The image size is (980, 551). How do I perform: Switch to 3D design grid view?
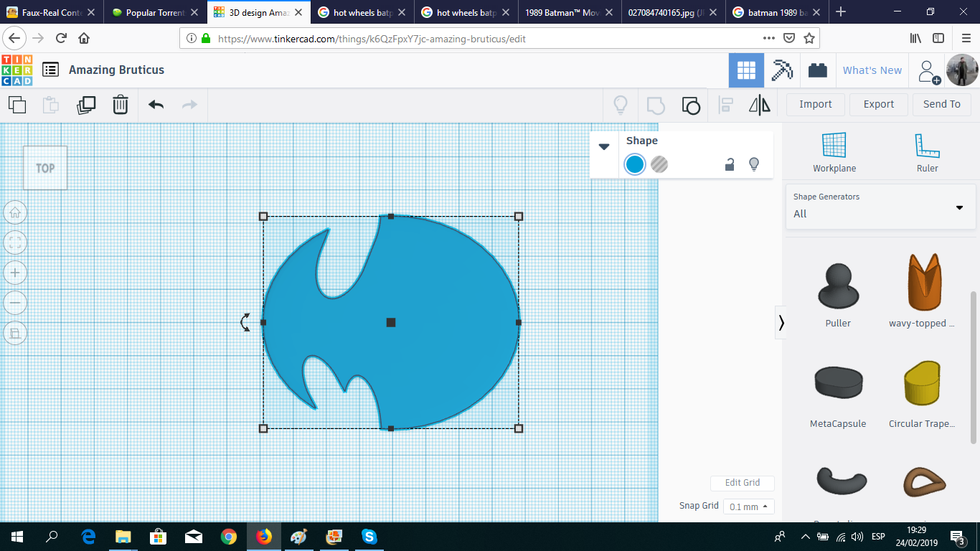click(x=746, y=70)
